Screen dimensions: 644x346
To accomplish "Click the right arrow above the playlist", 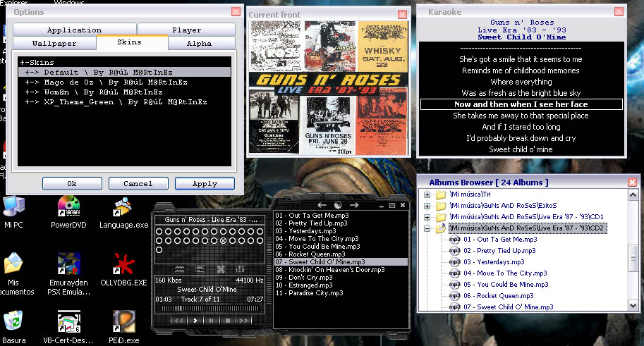I will coord(354,204).
